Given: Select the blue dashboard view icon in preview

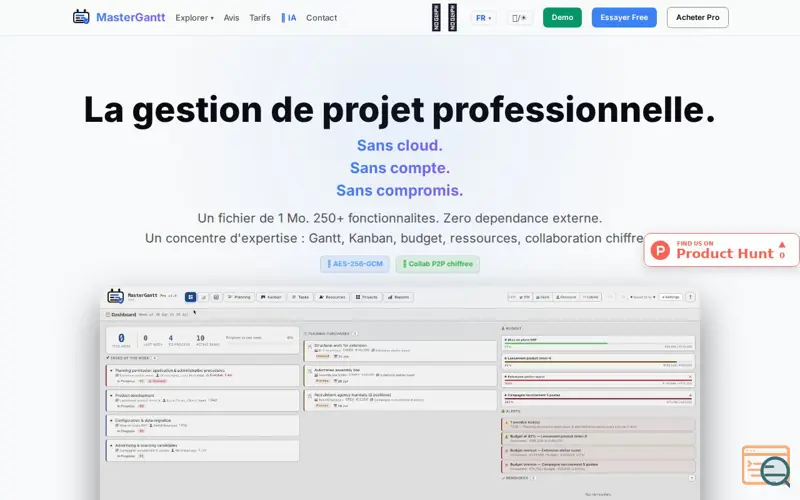Looking at the screenshot, I should pyautogui.click(x=190, y=297).
